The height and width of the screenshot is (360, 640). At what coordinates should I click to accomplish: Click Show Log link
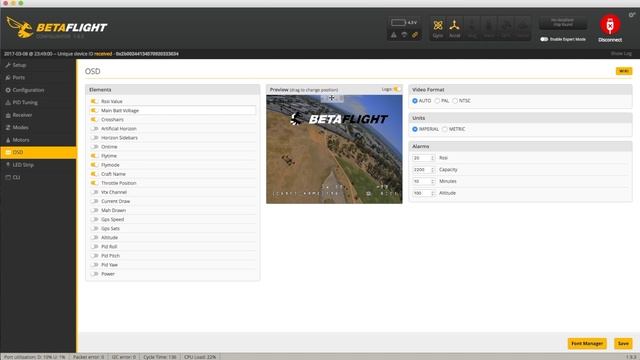click(x=621, y=53)
